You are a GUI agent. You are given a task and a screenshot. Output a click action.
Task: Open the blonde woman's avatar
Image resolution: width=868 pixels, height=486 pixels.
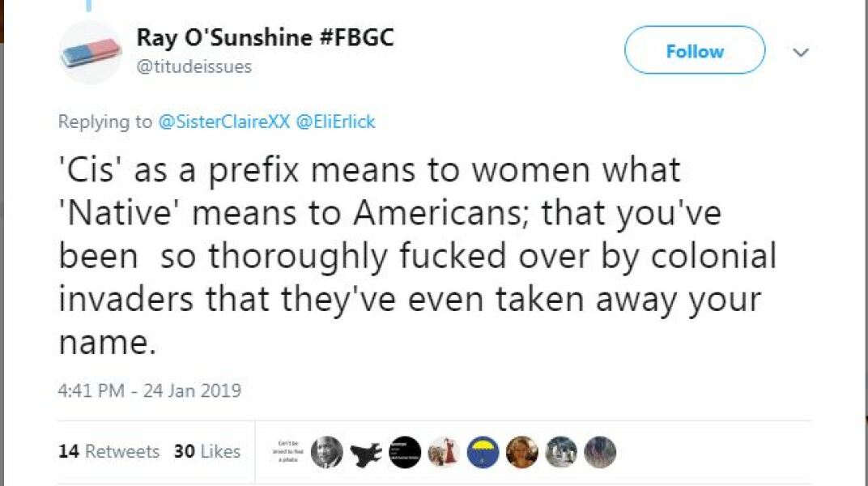pos(522,451)
